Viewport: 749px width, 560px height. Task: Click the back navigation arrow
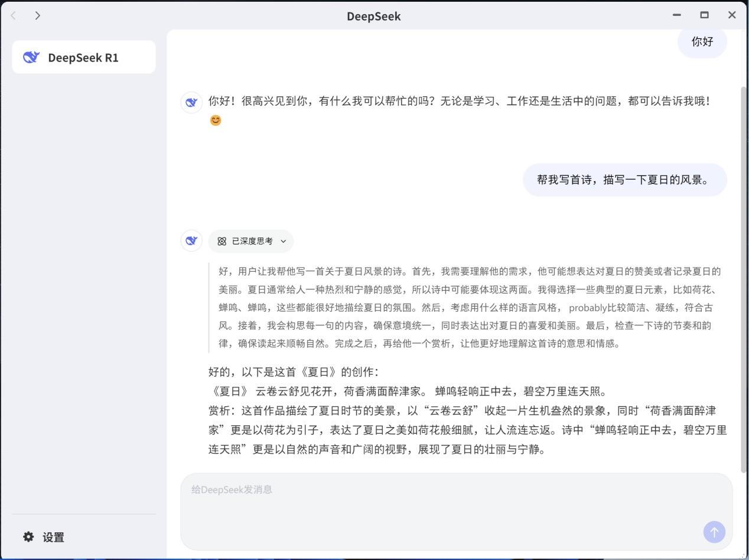[14, 15]
